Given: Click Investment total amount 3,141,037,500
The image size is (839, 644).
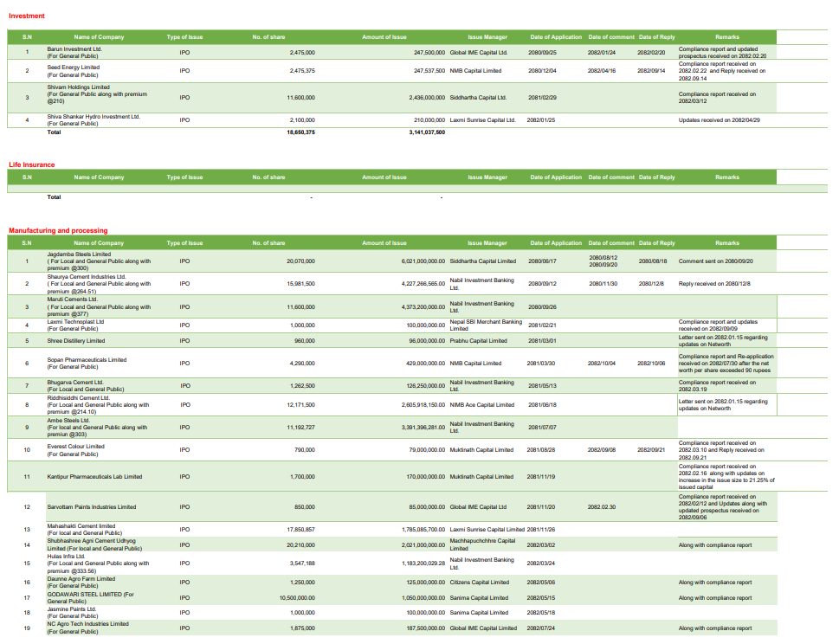Looking at the screenshot, I should point(427,133).
